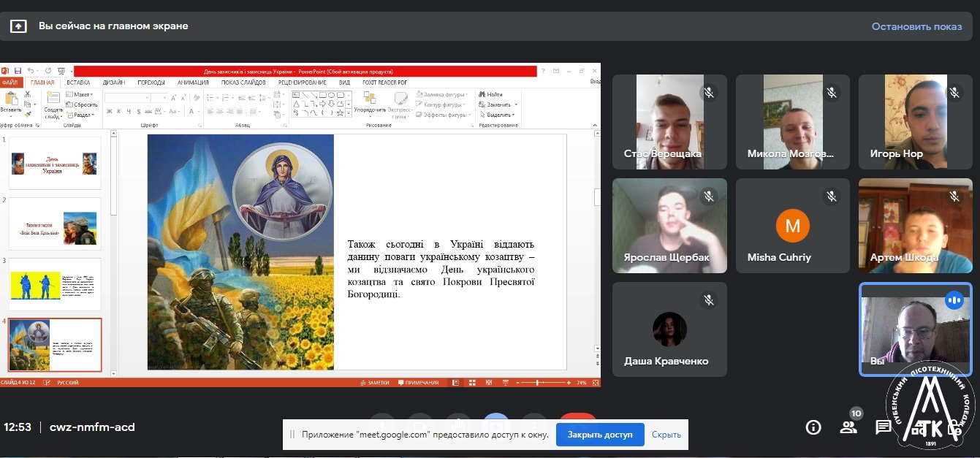Click the Вставить paste icon

pos(11,99)
